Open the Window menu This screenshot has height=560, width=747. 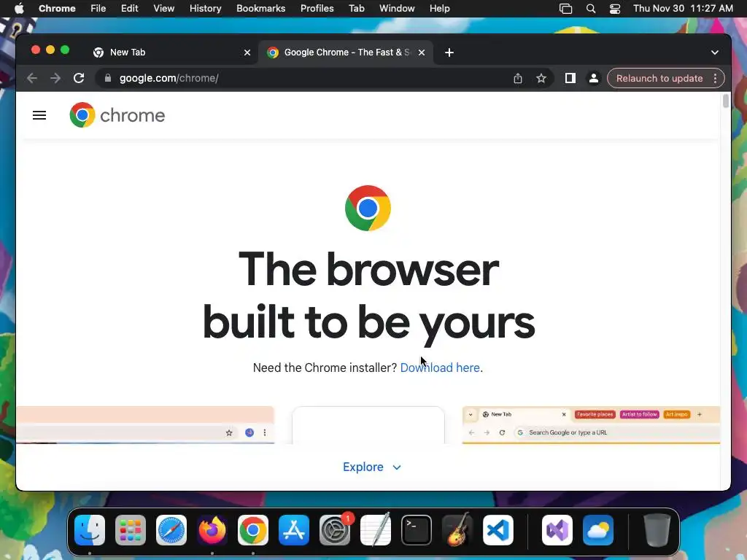tap(397, 9)
